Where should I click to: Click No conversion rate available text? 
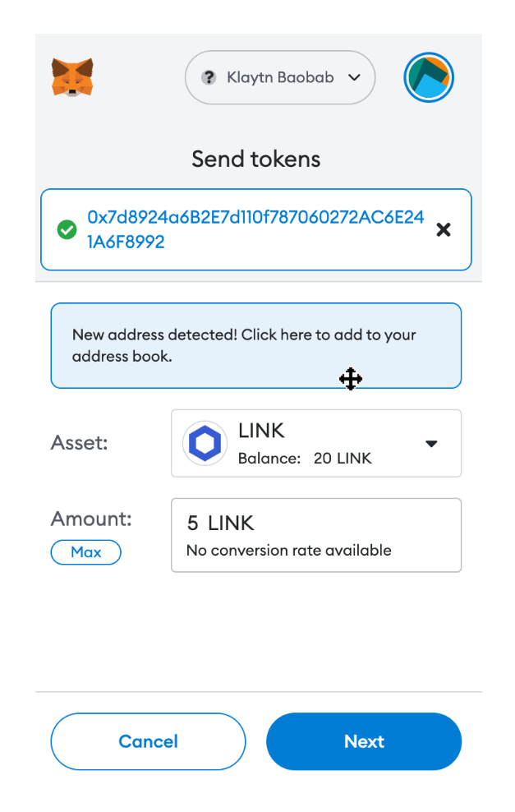click(x=289, y=550)
